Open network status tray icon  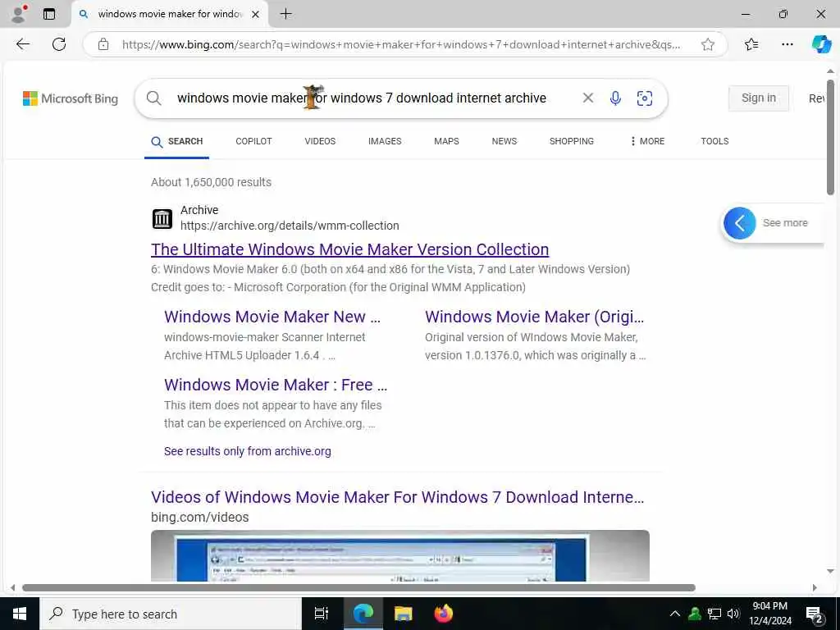(714, 614)
